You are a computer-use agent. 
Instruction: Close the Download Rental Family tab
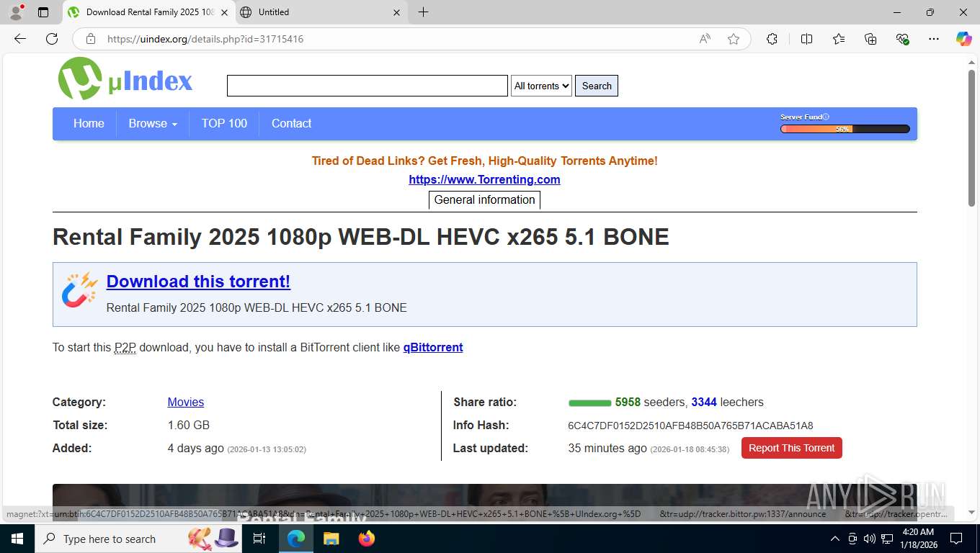(x=224, y=12)
